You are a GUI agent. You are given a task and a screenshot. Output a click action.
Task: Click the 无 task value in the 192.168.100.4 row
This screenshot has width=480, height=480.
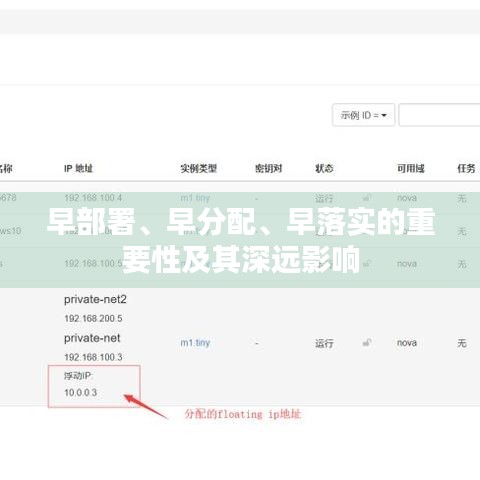[x=462, y=198]
